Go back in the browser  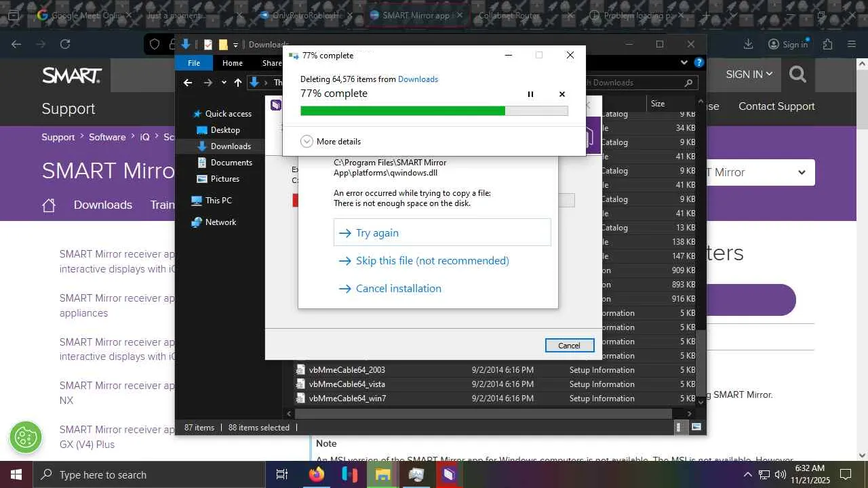(16, 44)
